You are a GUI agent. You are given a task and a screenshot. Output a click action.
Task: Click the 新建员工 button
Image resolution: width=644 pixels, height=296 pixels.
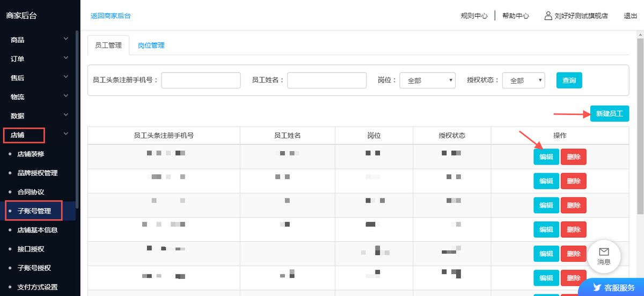point(610,114)
